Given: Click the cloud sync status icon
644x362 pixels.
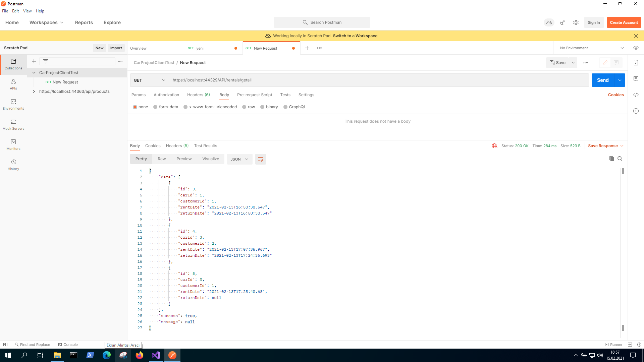Looking at the screenshot, I should pyautogui.click(x=549, y=22).
